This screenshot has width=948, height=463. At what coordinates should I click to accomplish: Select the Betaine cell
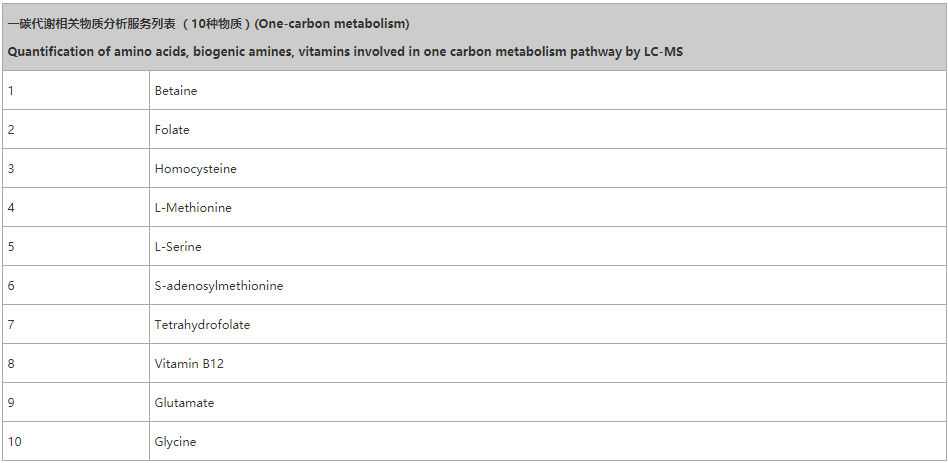click(x=176, y=91)
